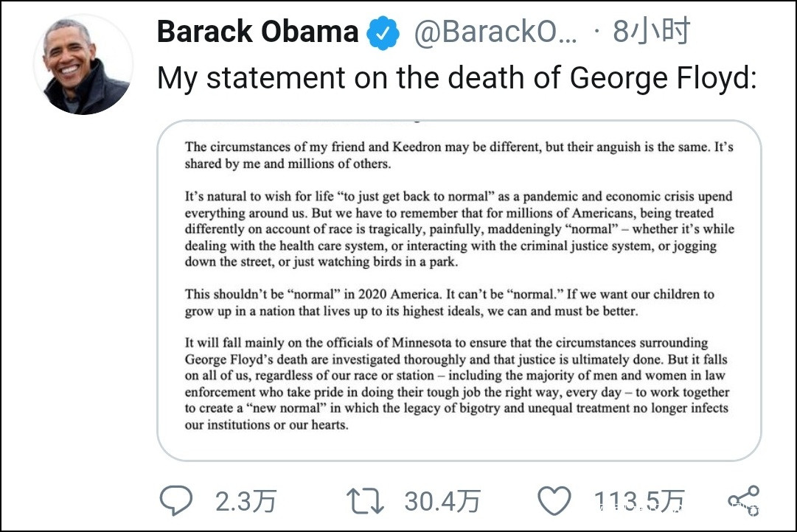
Task: Click the paragraph starting "It's natural to wish"
Action: click(459, 230)
